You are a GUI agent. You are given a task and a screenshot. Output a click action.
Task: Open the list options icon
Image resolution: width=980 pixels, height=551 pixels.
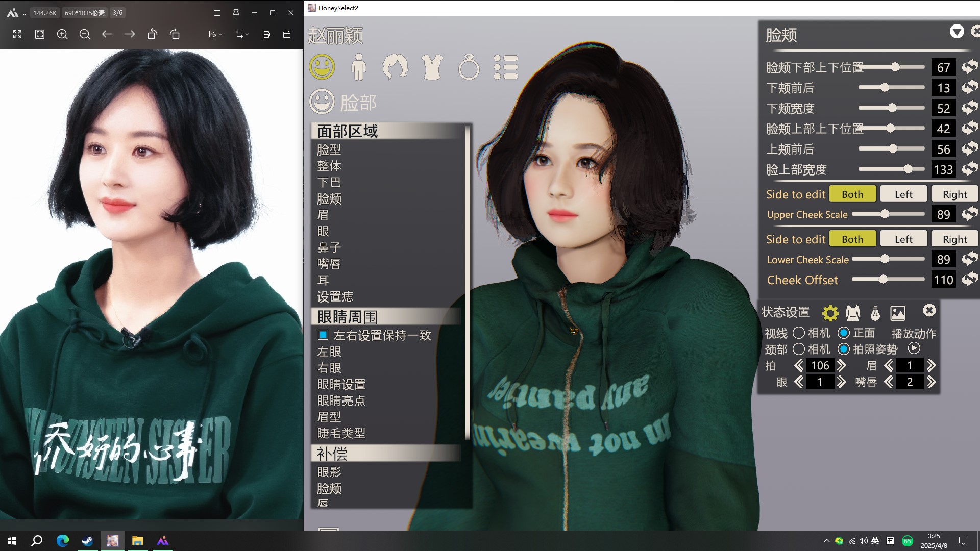[x=506, y=67]
